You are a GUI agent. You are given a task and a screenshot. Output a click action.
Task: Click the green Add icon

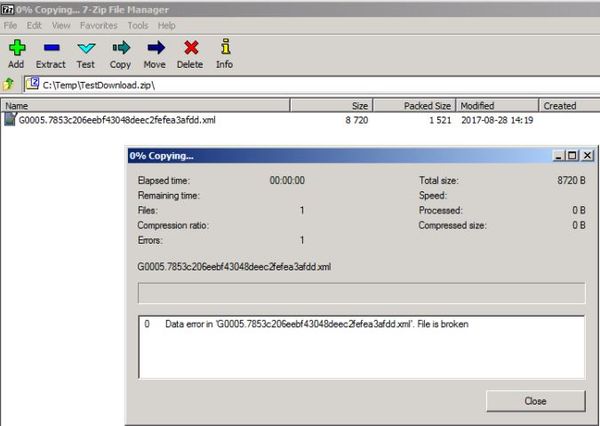[16, 47]
